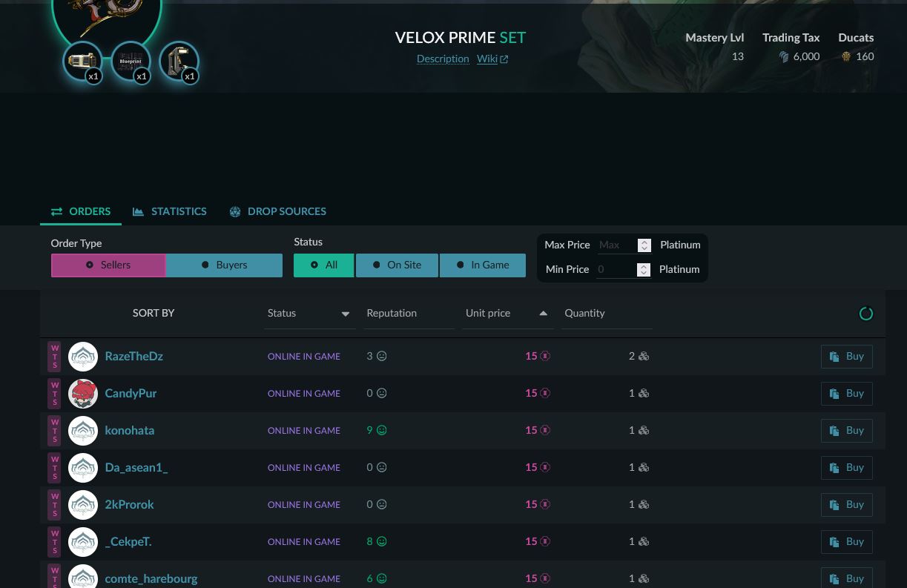Buy from _CekpeT.
Screen dimensions: 907x588
point(846,542)
